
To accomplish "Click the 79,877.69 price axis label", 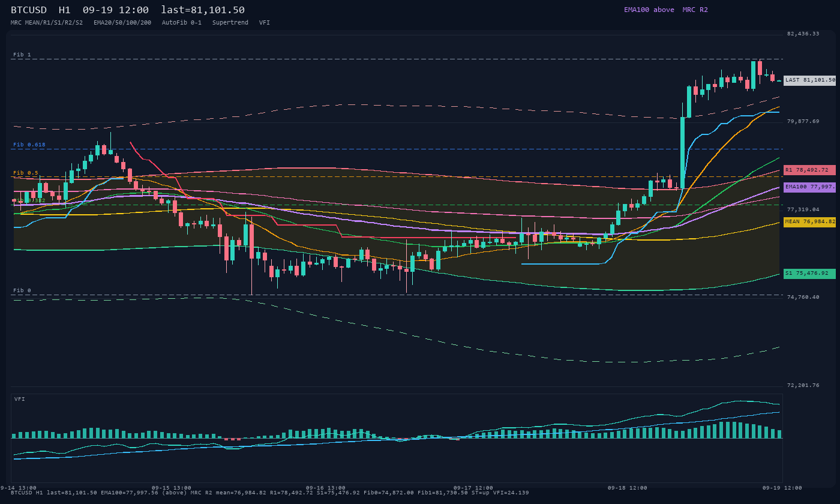I will (x=803, y=121).
